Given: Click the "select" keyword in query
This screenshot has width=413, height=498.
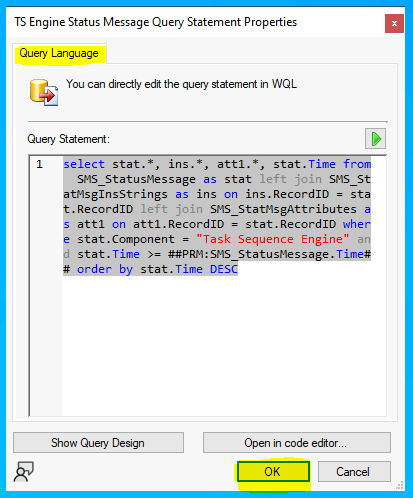Looking at the screenshot, I should (x=84, y=164).
